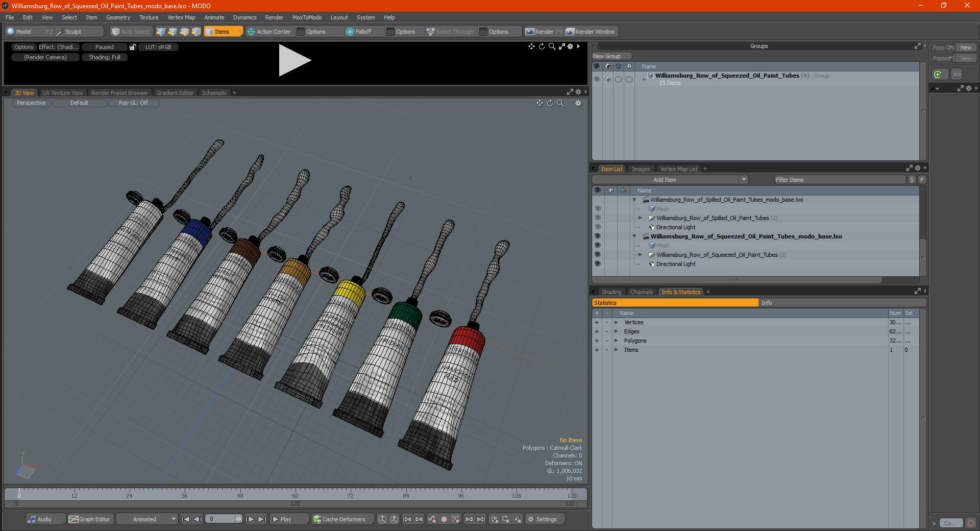
Task: Click 3D viewport zoom magnifier icon
Action: point(560,103)
